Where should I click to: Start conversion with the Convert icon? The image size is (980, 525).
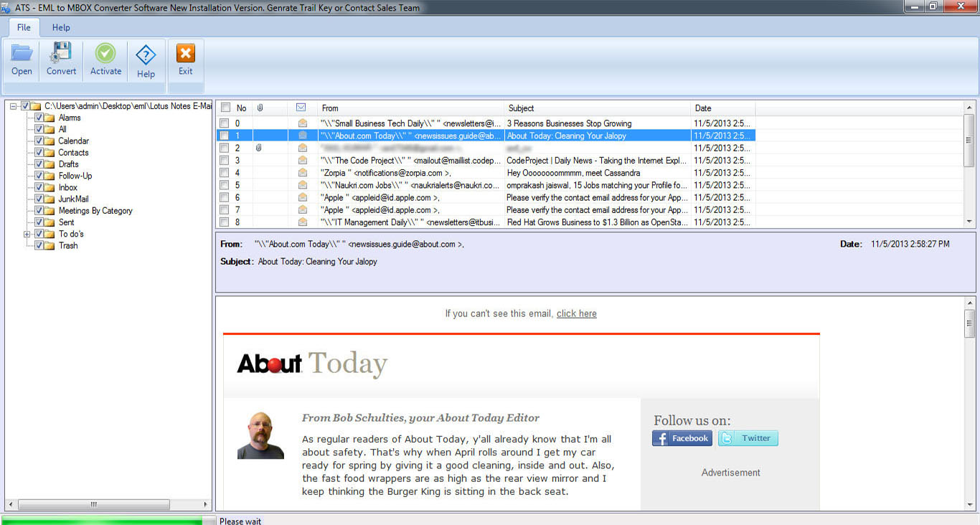point(61,54)
